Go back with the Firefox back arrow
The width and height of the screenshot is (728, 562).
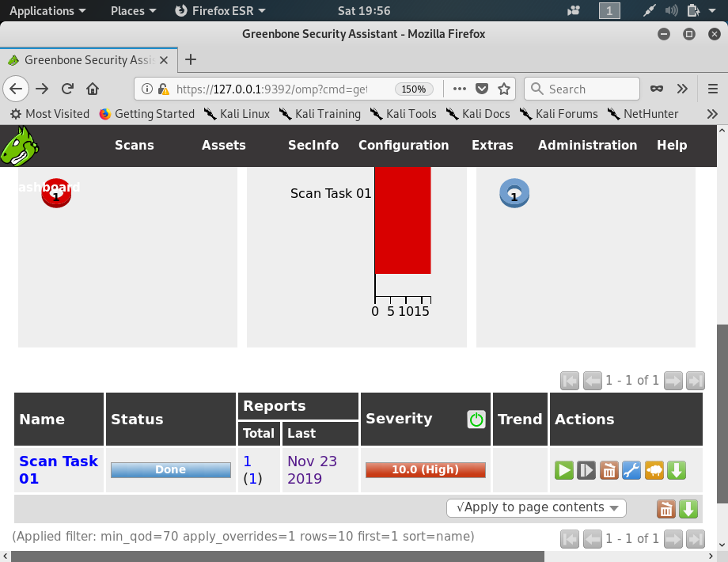(16, 89)
